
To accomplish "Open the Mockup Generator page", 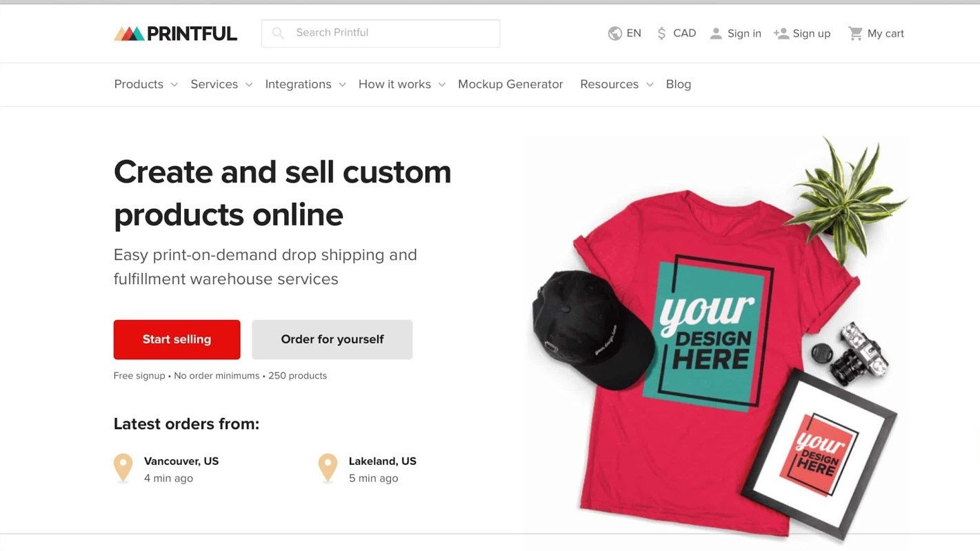I will pyautogui.click(x=510, y=84).
